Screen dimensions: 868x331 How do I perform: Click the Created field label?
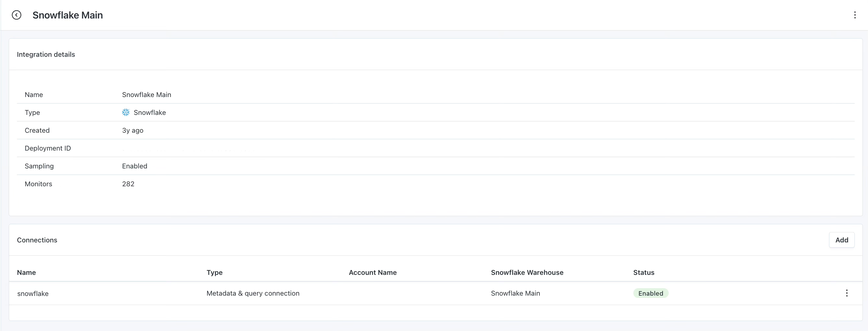pyautogui.click(x=37, y=130)
